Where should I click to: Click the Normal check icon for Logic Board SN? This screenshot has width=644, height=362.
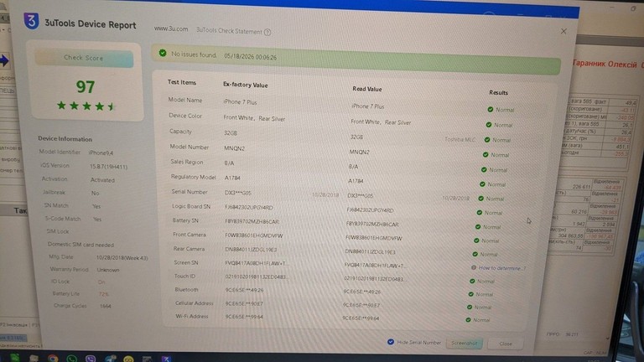[x=480, y=213]
